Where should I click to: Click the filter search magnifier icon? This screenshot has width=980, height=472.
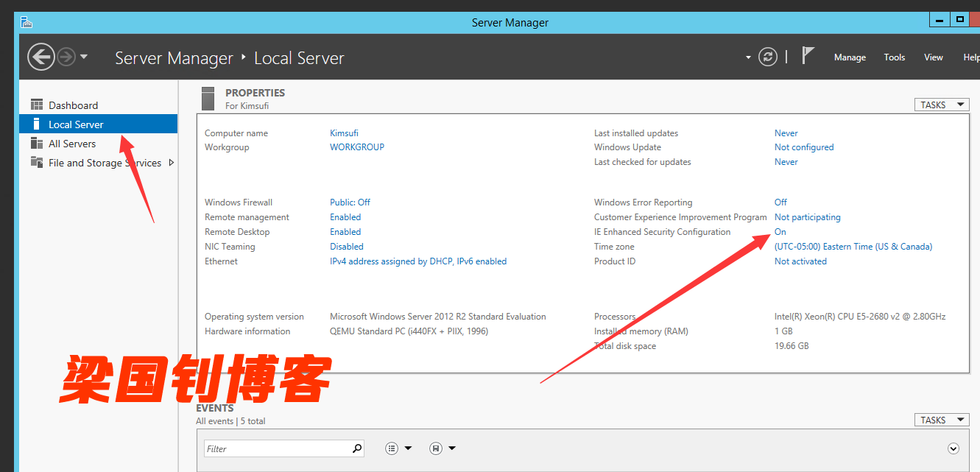pos(356,448)
